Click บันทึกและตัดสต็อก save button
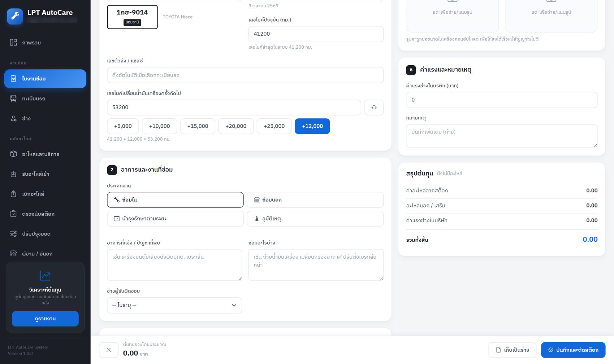Viewport: 614px width, 364px height. tap(573, 350)
